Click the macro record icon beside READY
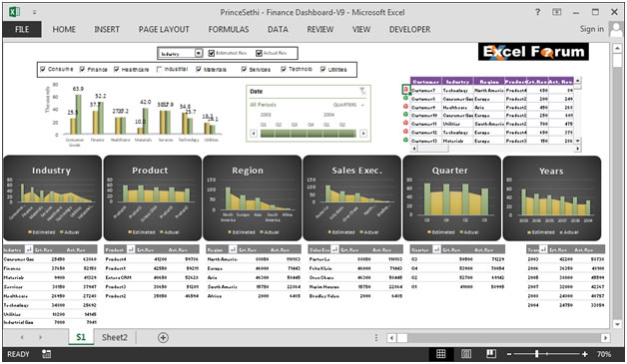 [46, 354]
